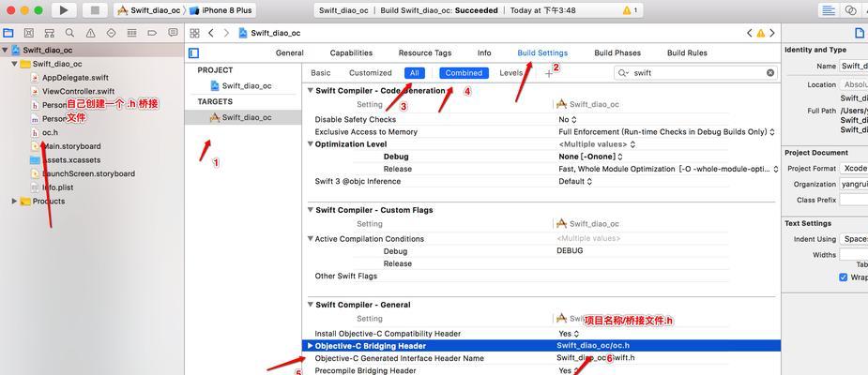The image size is (868, 375).
Task: Open the Debug navigator
Action: [x=131, y=33]
